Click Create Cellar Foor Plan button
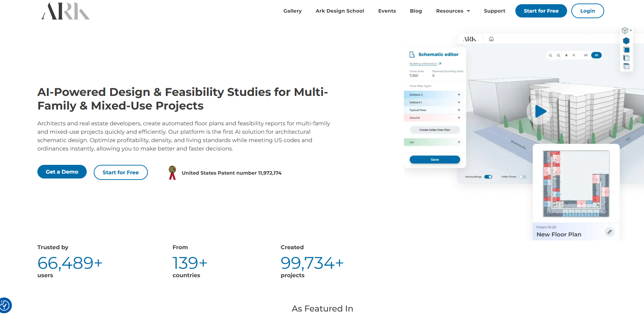The width and height of the screenshot is (644, 315). pyautogui.click(x=435, y=130)
